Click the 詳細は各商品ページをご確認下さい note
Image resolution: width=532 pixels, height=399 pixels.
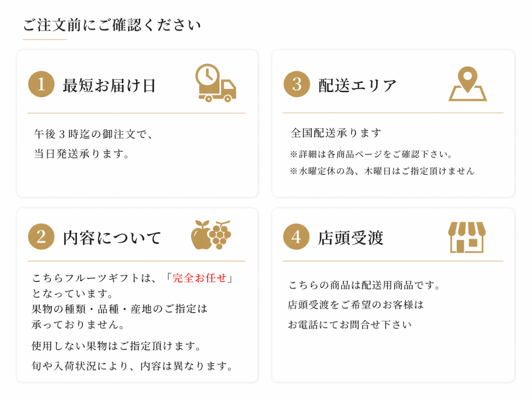coord(372,155)
